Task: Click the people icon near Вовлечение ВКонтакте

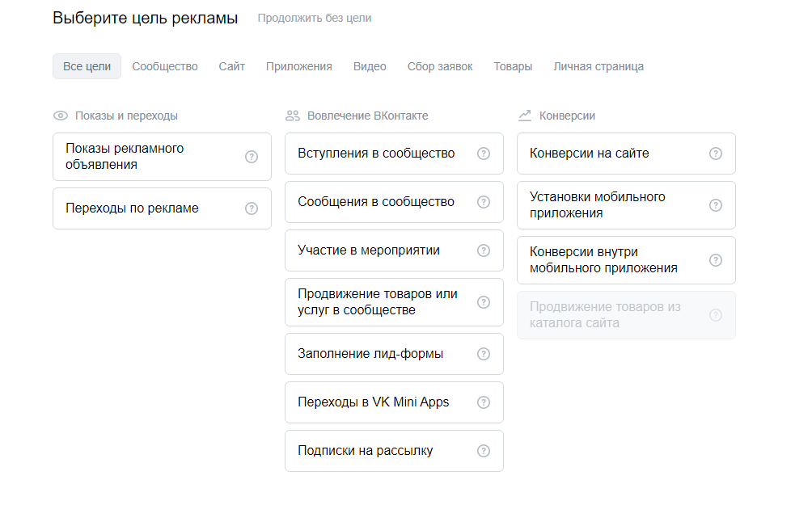Action: tap(293, 116)
